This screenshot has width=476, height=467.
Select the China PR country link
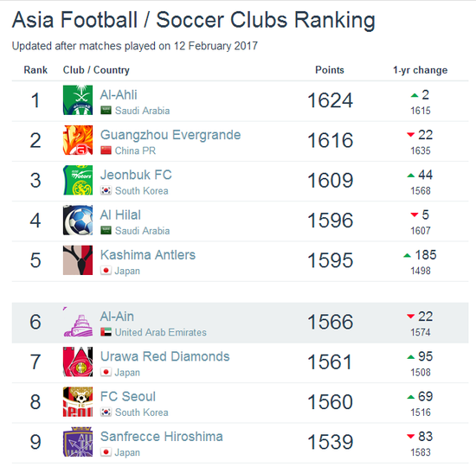click(x=135, y=150)
